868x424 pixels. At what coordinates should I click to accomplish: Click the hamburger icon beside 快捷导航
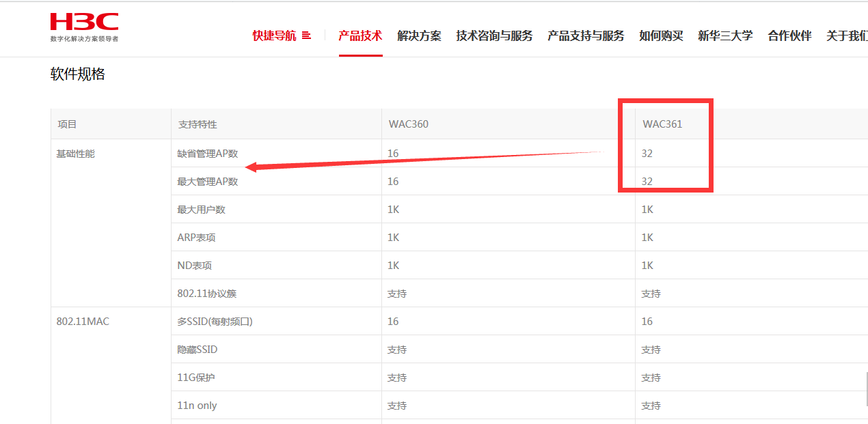306,36
